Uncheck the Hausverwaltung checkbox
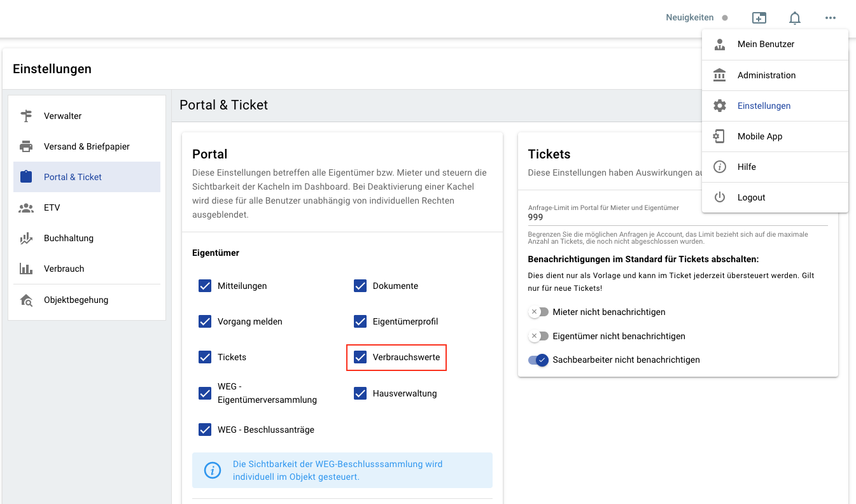This screenshot has height=504, width=856. [360, 393]
